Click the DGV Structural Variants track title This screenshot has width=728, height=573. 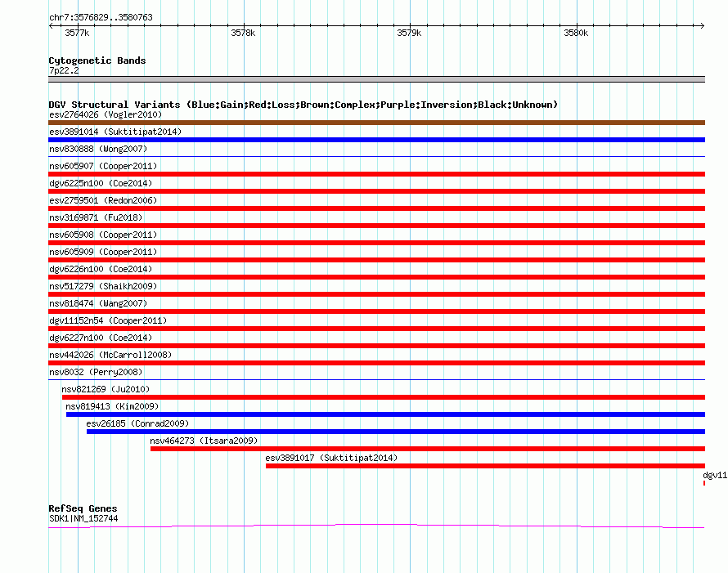303,105
